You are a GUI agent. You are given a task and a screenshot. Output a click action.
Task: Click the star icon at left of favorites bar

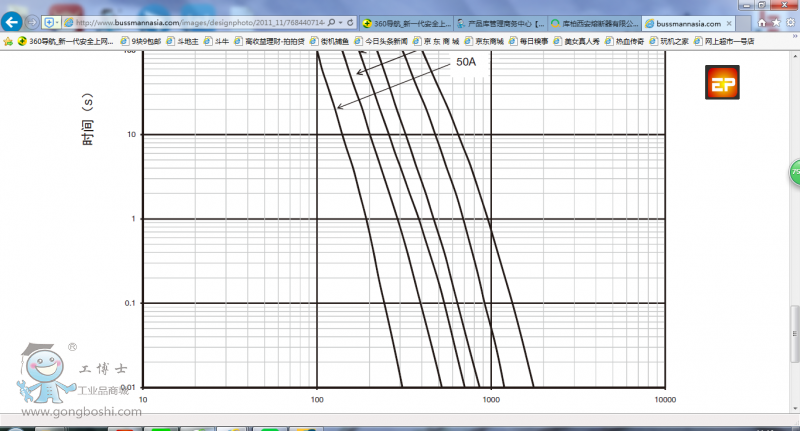8,42
